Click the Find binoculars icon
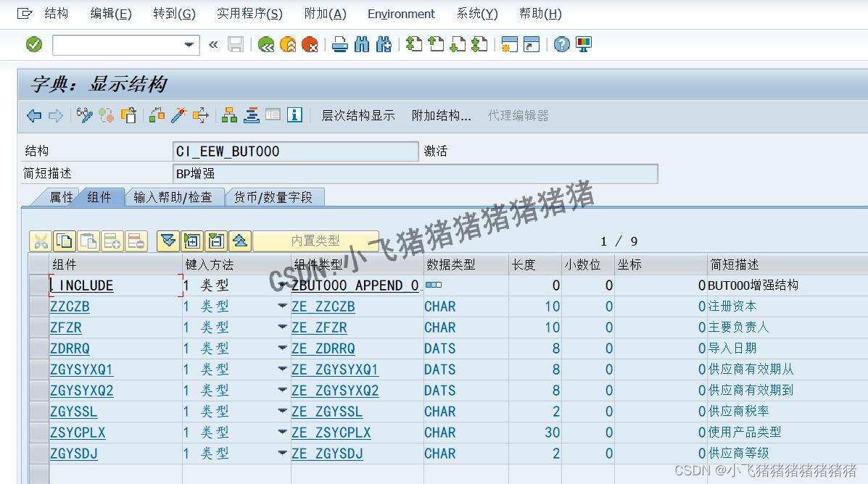This screenshot has height=484, width=868. 361,44
